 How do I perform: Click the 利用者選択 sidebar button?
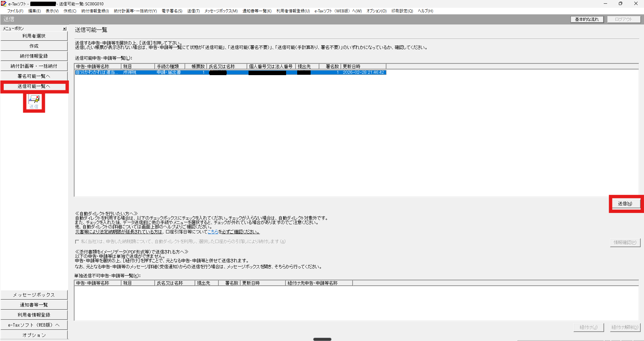pos(34,36)
